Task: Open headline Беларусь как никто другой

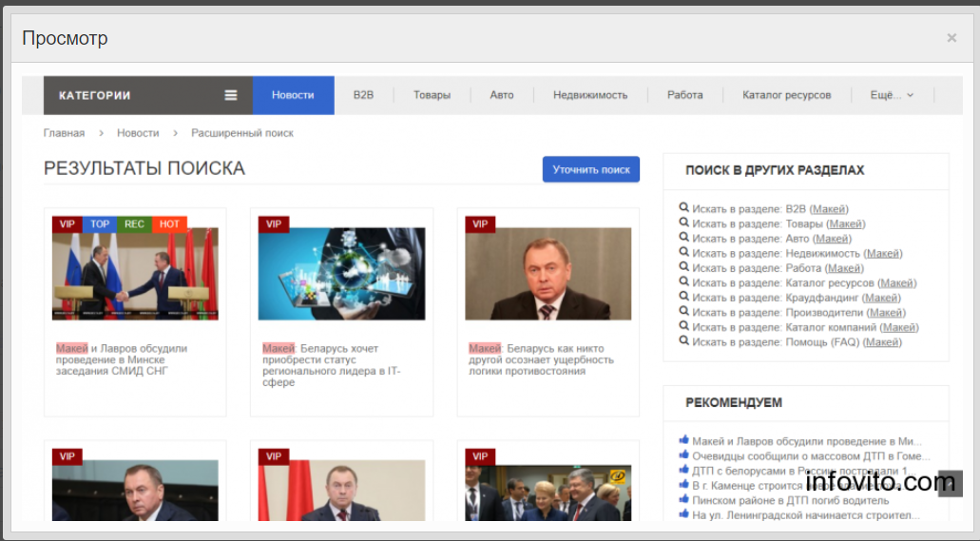Action: [x=541, y=359]
